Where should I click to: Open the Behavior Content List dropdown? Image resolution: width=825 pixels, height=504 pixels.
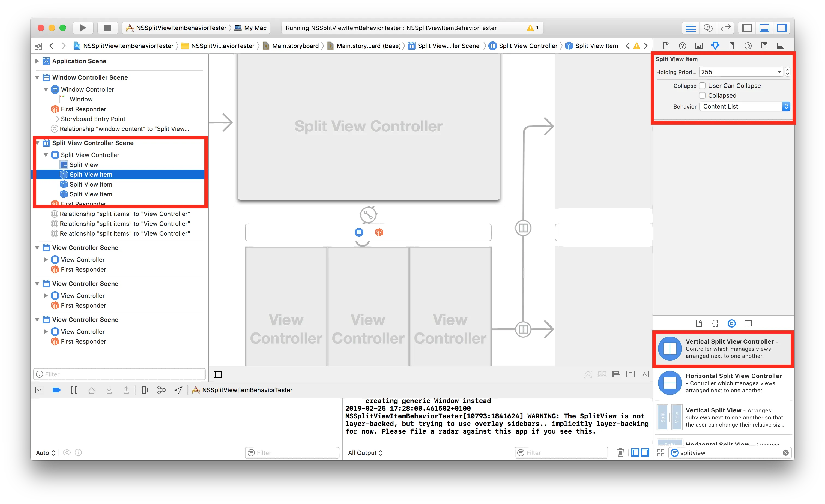point(744,106)
